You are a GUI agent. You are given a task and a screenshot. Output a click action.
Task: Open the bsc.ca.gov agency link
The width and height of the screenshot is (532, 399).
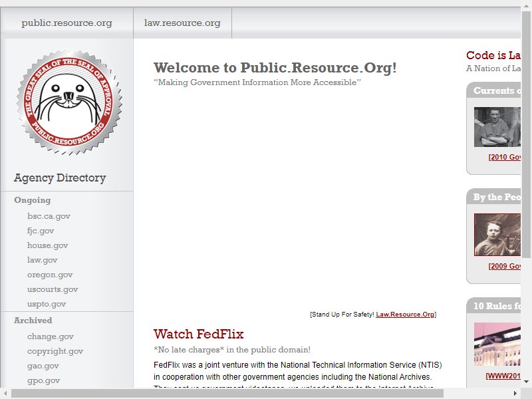point(49,216)
